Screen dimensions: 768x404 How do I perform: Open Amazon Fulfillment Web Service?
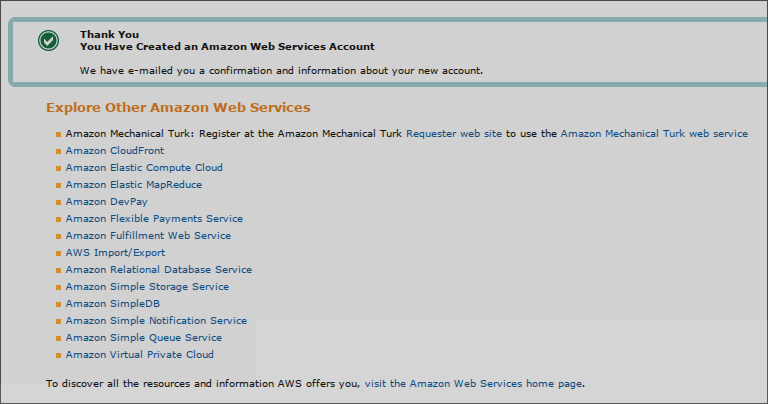click(x=148, y=236)
